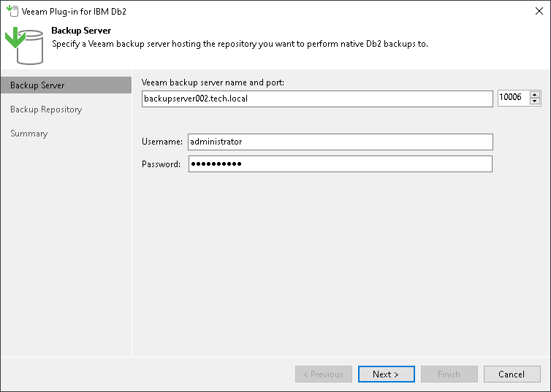Click into the port number field
The image size is (551, 392).
coord(514,98)
